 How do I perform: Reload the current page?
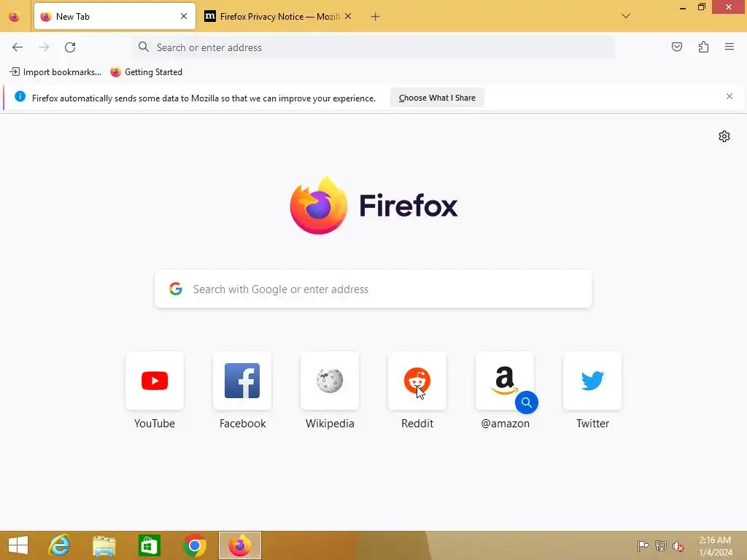[70, 47]
